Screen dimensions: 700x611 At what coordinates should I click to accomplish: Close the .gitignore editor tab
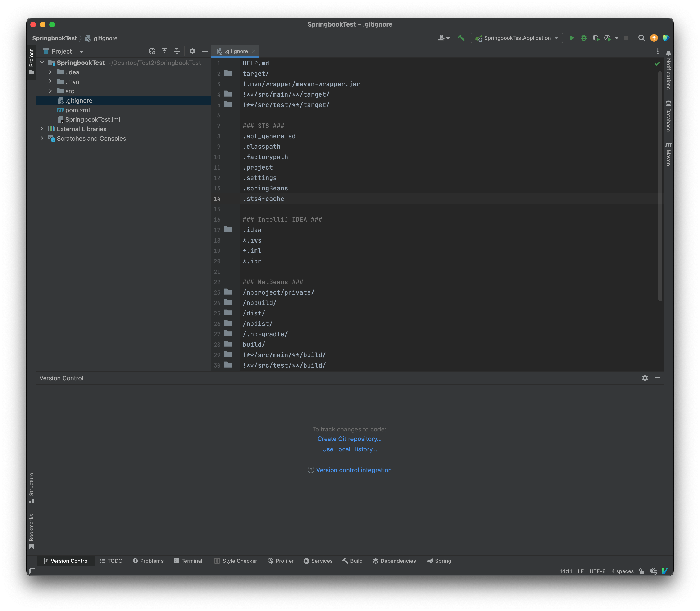[x=254, y=51]
